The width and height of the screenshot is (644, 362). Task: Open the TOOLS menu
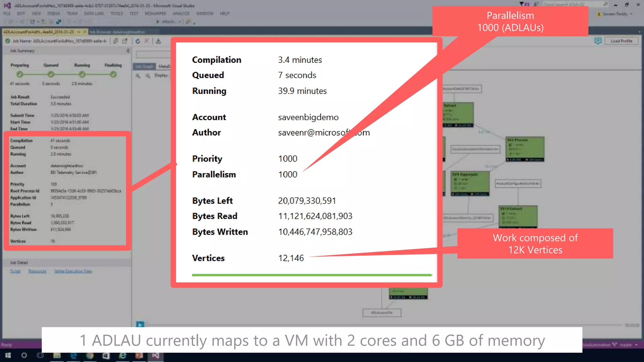pyautogui.click(x=116, y=14)
